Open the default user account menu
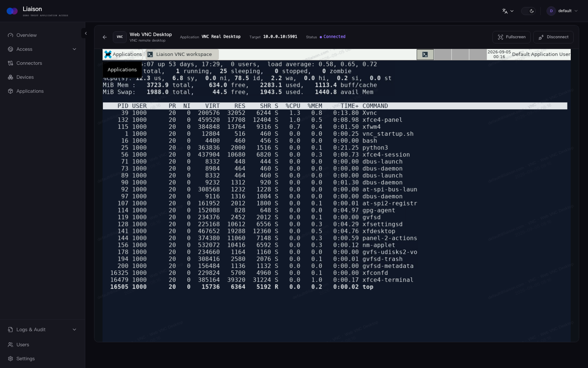The width and height of the screenshot is (588, 368). click(x=562, y=11)
